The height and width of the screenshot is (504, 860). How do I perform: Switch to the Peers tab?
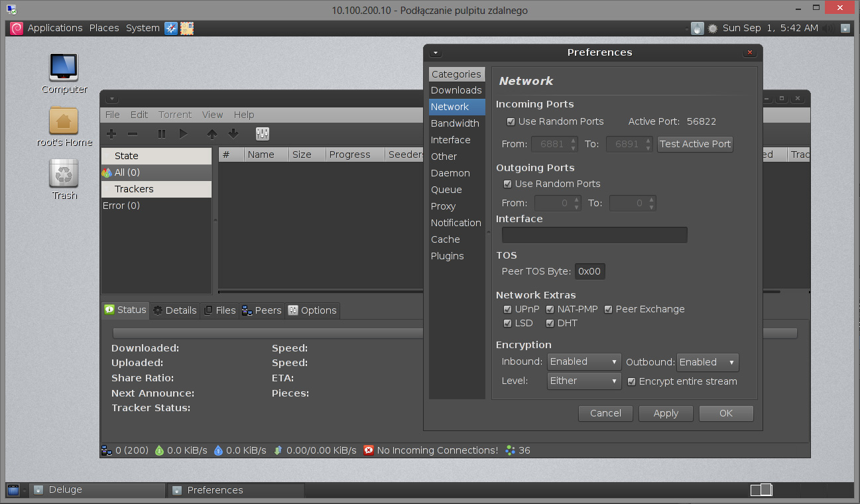262,310
